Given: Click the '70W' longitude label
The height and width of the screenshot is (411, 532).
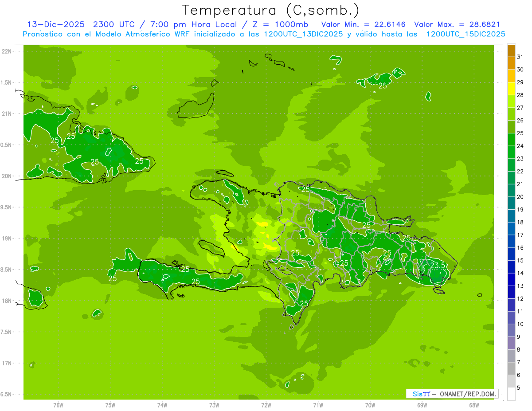Looking at the screenshot, I should 370,405.
